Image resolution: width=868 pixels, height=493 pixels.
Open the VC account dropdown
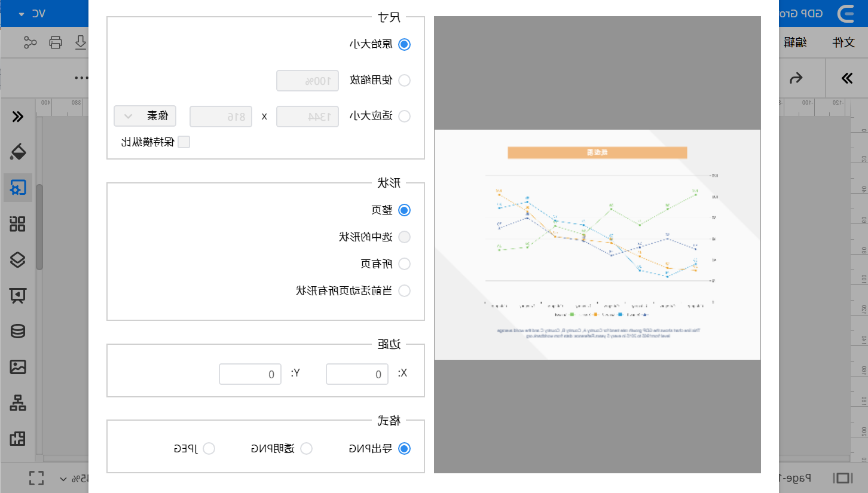click(32, 13)
